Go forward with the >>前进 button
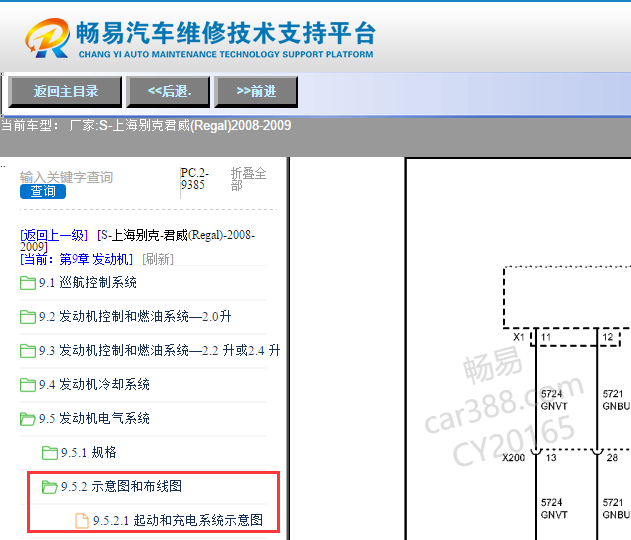Image resolution: width=631 pixels, height=540 pixels. [x=256, y=91]
